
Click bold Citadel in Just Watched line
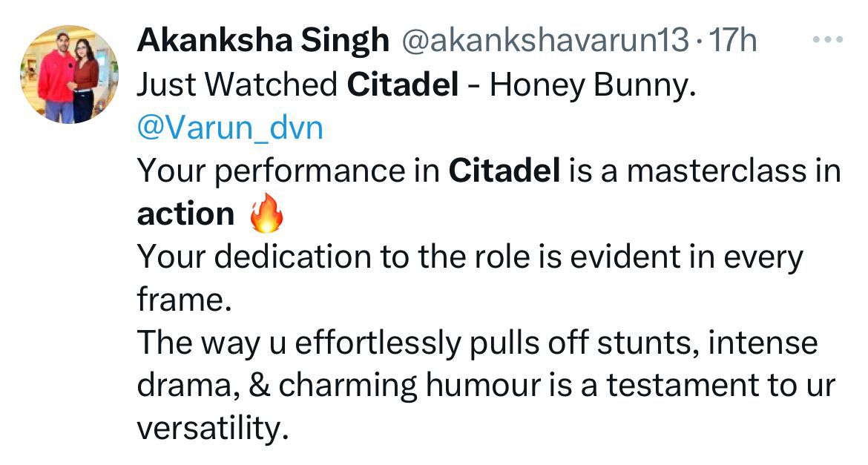[402, 85]
